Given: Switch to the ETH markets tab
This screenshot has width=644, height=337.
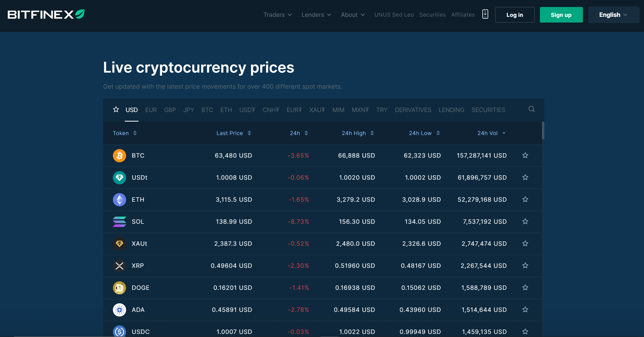Looking at the screenshot, I should 226,110.
